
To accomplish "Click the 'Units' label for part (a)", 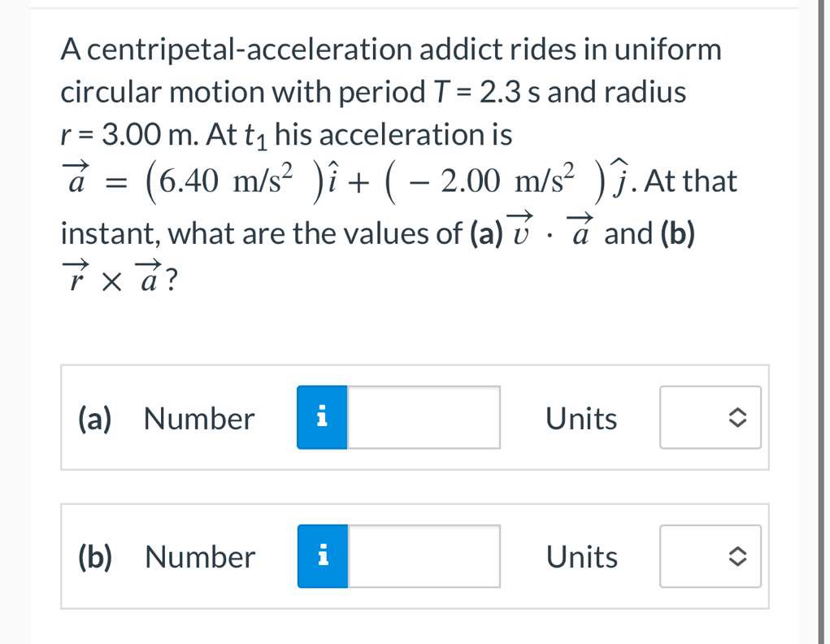I will (581, 418).
